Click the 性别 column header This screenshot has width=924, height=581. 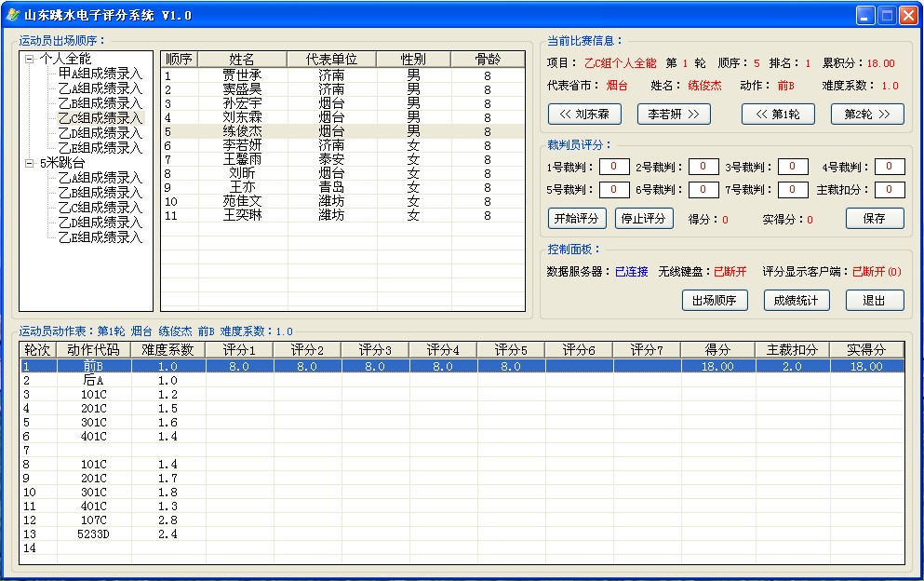point(414,59)
